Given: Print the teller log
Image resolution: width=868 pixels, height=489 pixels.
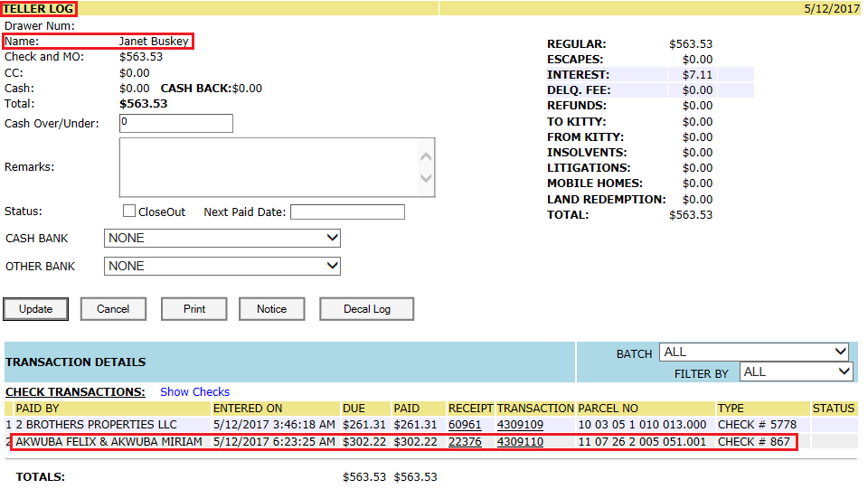Looking at the screenshot, I should click(x=194, y=309).
